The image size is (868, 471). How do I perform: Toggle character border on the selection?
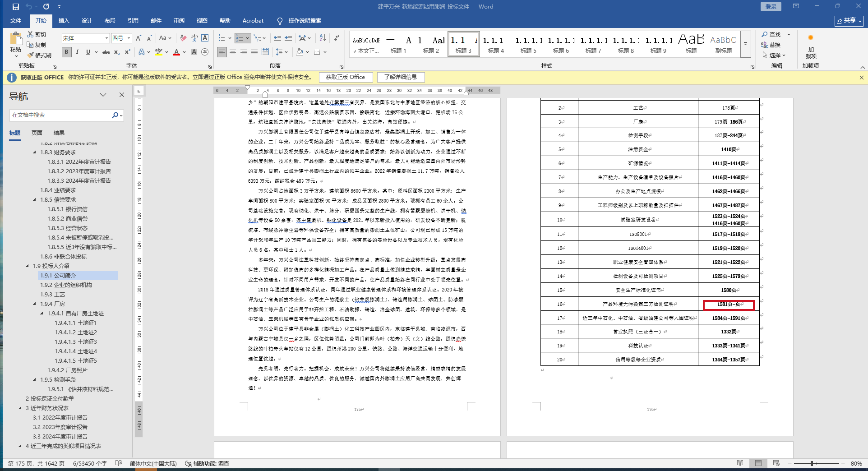[205, 38]
